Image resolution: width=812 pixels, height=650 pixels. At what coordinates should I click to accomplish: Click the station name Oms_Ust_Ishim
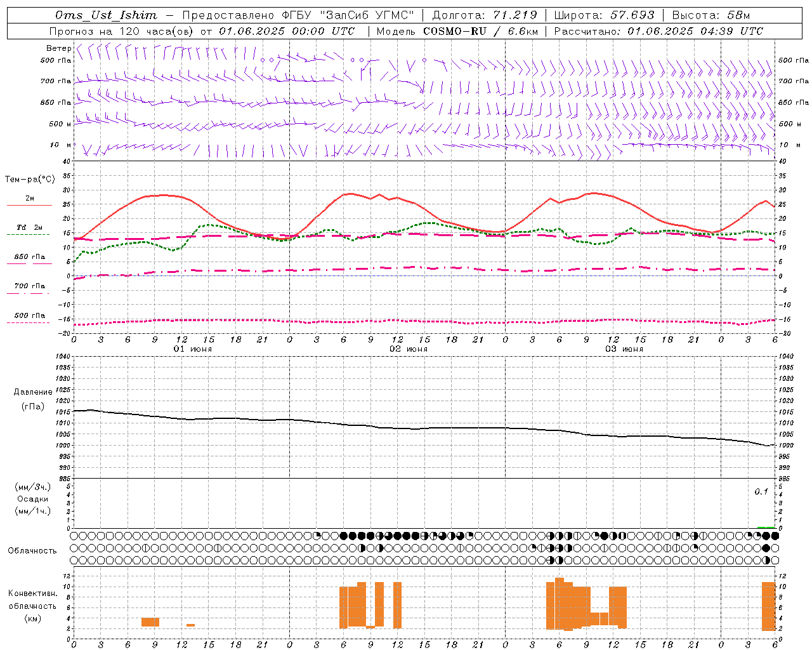coord(105,15)
